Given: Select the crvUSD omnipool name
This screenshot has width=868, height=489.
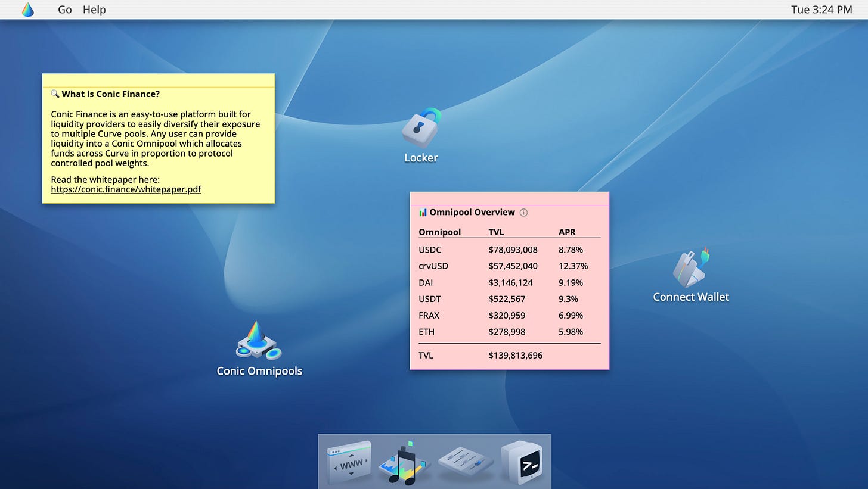Looking at the screenshot, I should [433, 266].
